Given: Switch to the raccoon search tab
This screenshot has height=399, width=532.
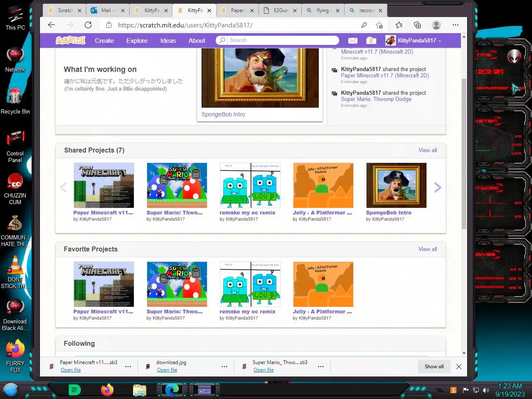Looking at the screenshot, I should [366, 10].
